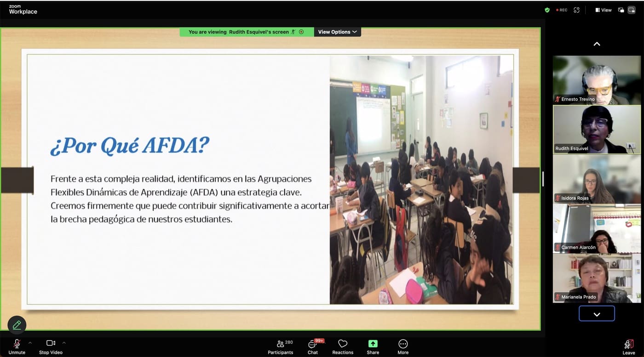Select Ernesto Trevino's video tile
The image size is (644, 357).
tap(597, 80)
